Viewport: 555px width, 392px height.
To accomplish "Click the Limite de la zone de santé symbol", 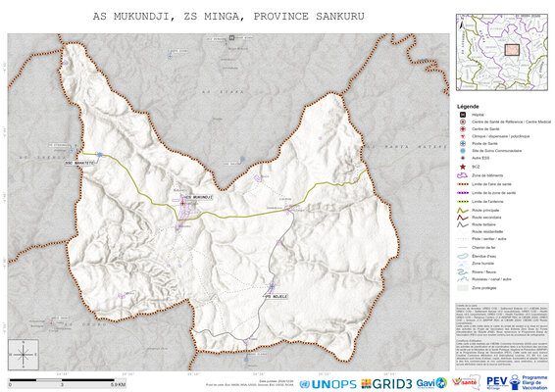I will tap(462, 193).
